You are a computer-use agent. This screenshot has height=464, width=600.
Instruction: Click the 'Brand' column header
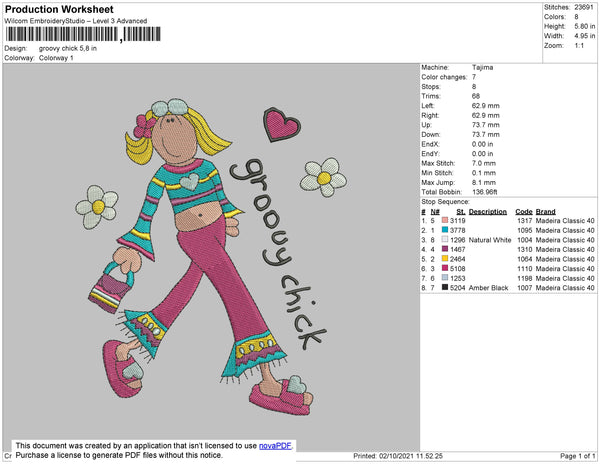[x=545, y=212]
